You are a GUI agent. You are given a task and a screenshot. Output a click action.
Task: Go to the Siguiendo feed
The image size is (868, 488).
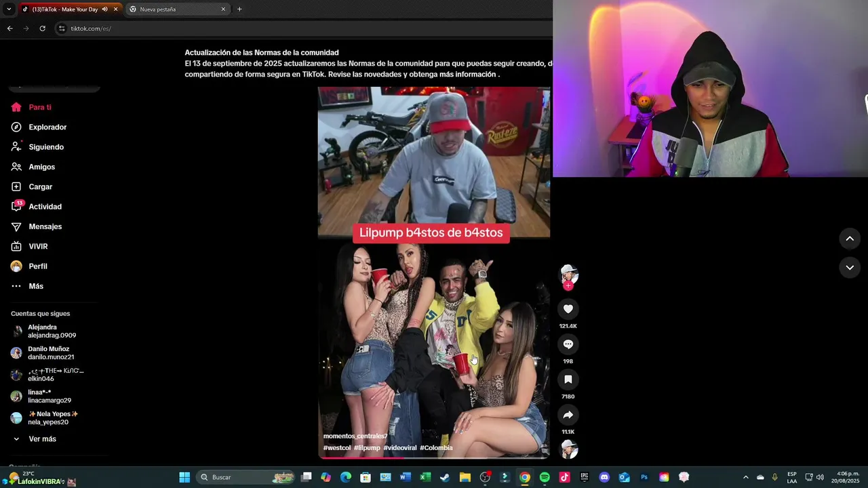[x=37, y=147]
